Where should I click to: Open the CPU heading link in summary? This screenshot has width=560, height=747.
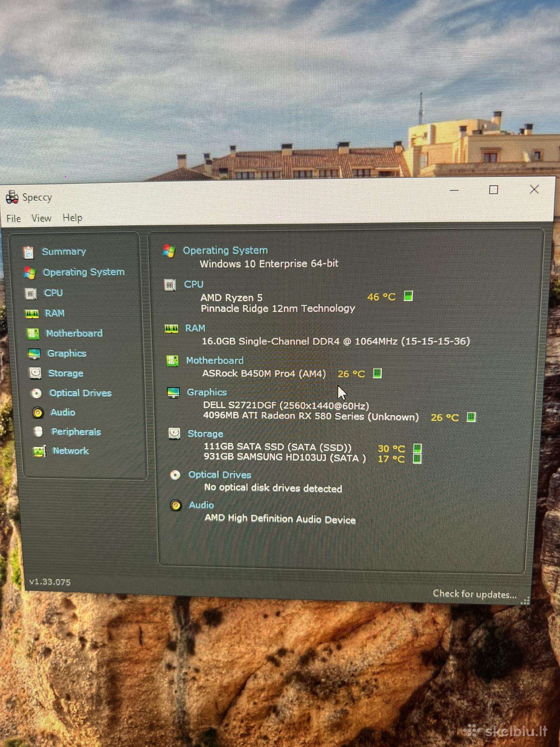pyautogui.click(x=194, y=284)
